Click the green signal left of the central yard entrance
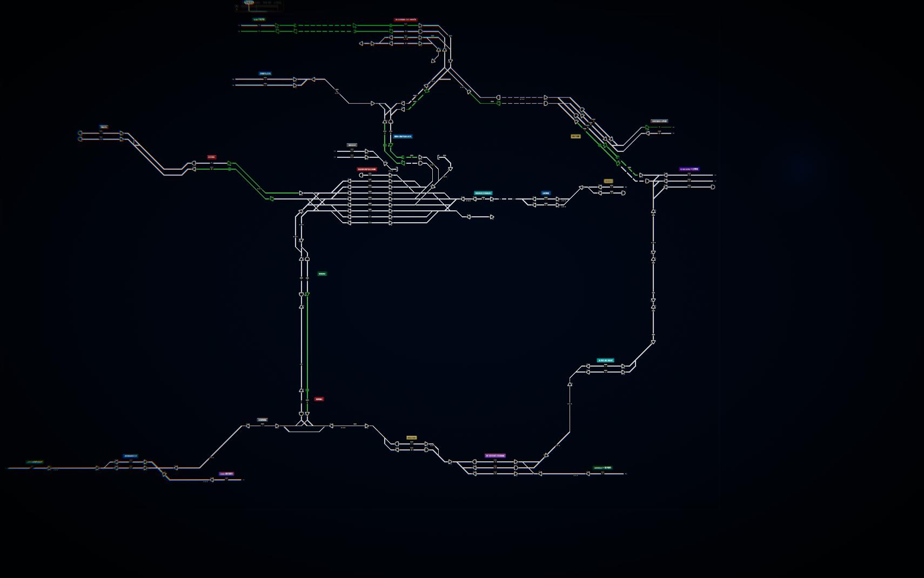 tap(271, 199)
